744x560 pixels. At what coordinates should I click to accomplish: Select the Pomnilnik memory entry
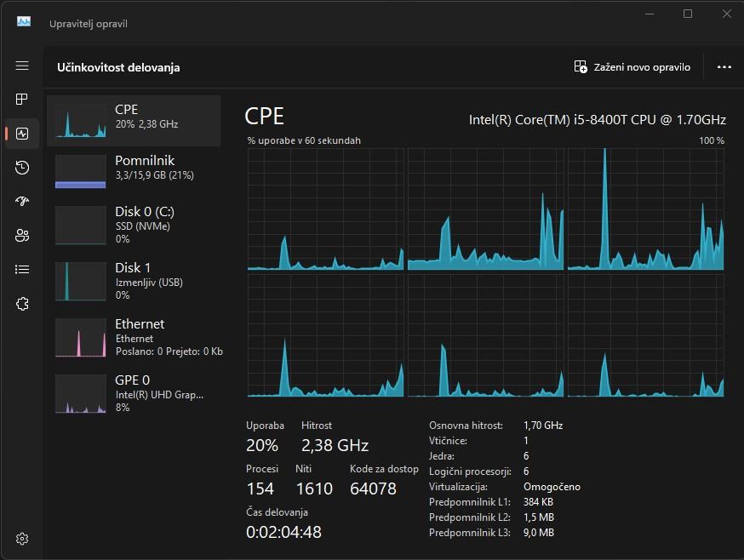pyautogui.click(x=134, y=172)
